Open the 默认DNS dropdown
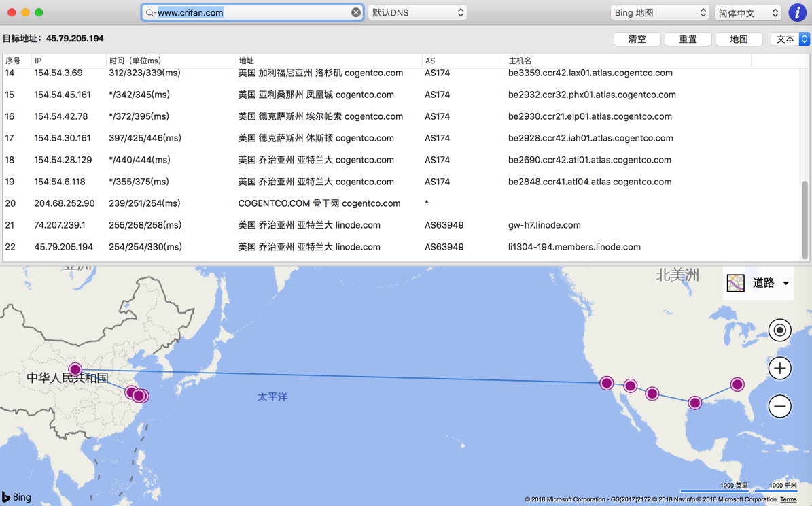812x506 pixels. coord(417,12)
